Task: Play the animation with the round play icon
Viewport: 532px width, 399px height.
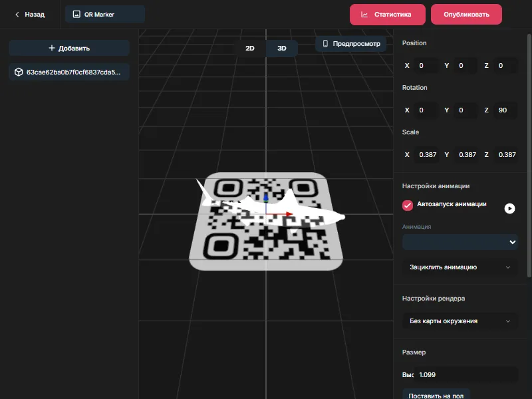Action: point(509,208)
